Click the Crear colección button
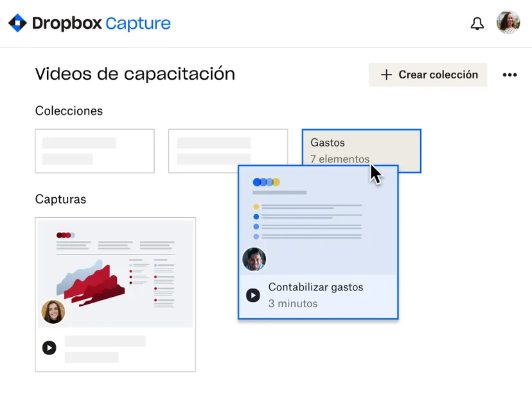The image size is (532, 399). point(428,75)
